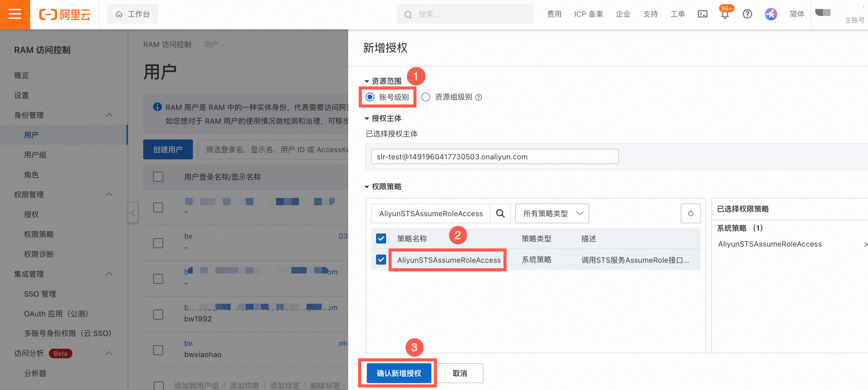Image resolution: width=868 pixels, height=390 pixels.
Task: Open ICP 备案 in the top bar
Action: [589, 14]
